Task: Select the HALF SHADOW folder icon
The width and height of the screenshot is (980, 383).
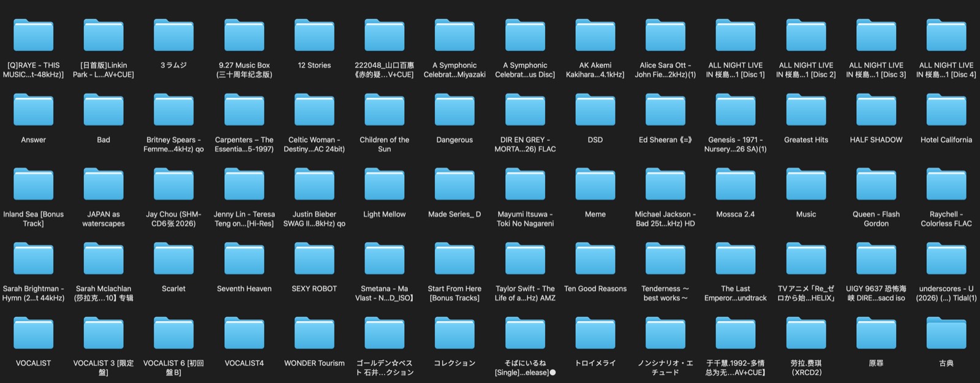Action: click(876, 110)
